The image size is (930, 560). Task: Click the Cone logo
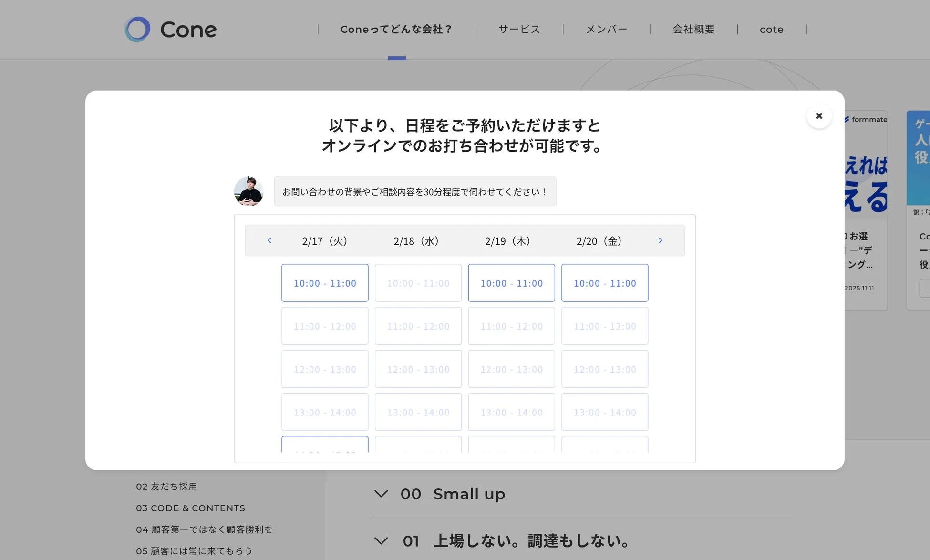pyautogui.click(x=170, y=29)
